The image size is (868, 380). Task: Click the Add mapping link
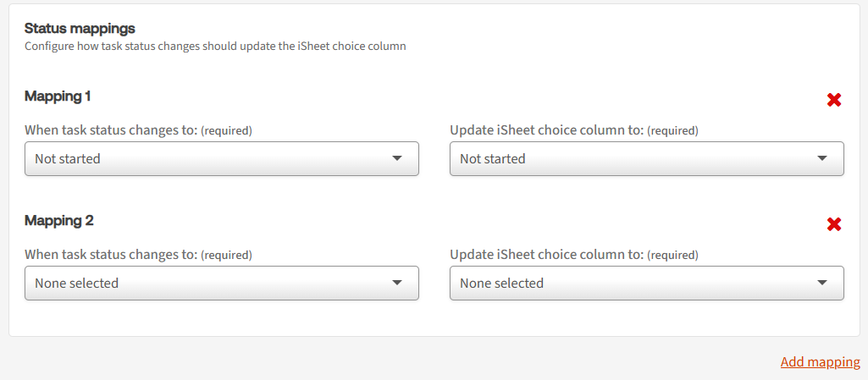[x=820, y=362]
